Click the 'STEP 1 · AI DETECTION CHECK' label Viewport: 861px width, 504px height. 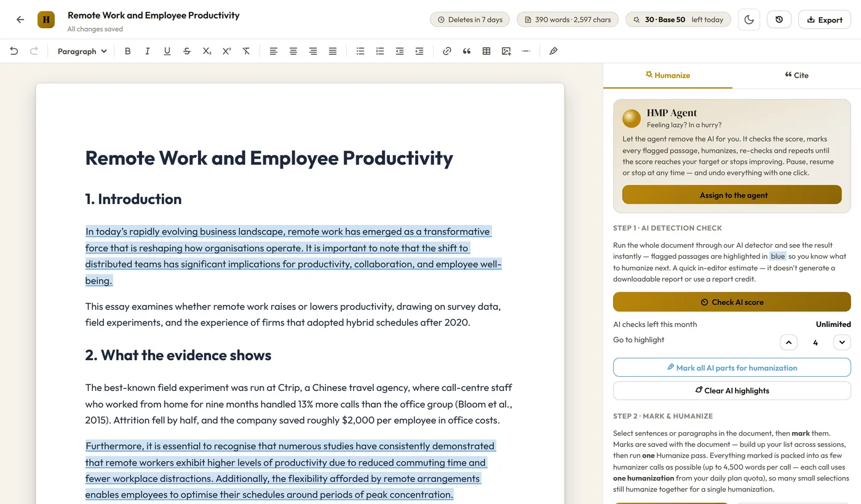pyautogui.click(x=667, y=228)
